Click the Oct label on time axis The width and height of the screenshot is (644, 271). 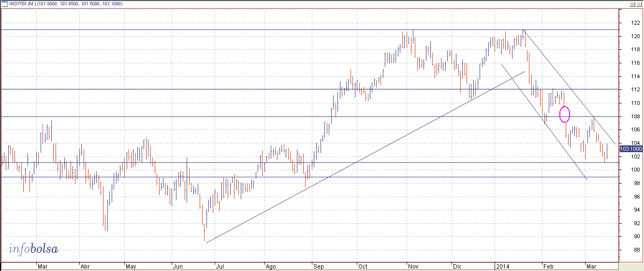(363, 266)
